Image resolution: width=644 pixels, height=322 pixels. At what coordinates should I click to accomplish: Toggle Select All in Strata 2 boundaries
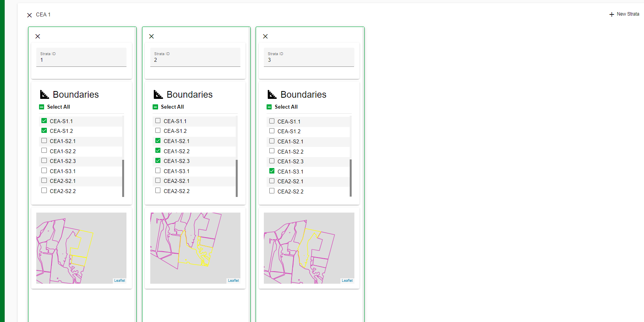155,107
